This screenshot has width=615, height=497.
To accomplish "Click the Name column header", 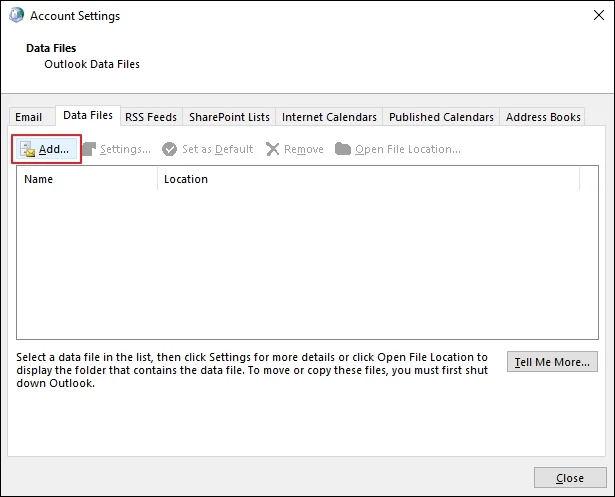I will pyautogui.click(x=87, y=179).
